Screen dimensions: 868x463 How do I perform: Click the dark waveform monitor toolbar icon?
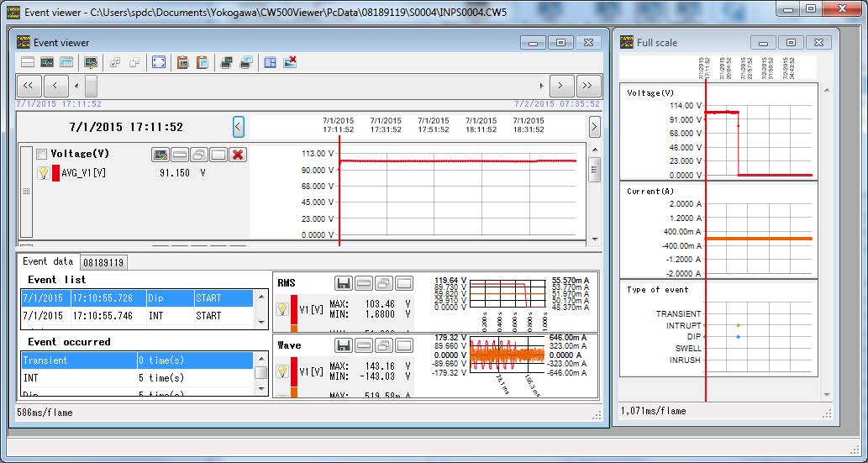47,62
